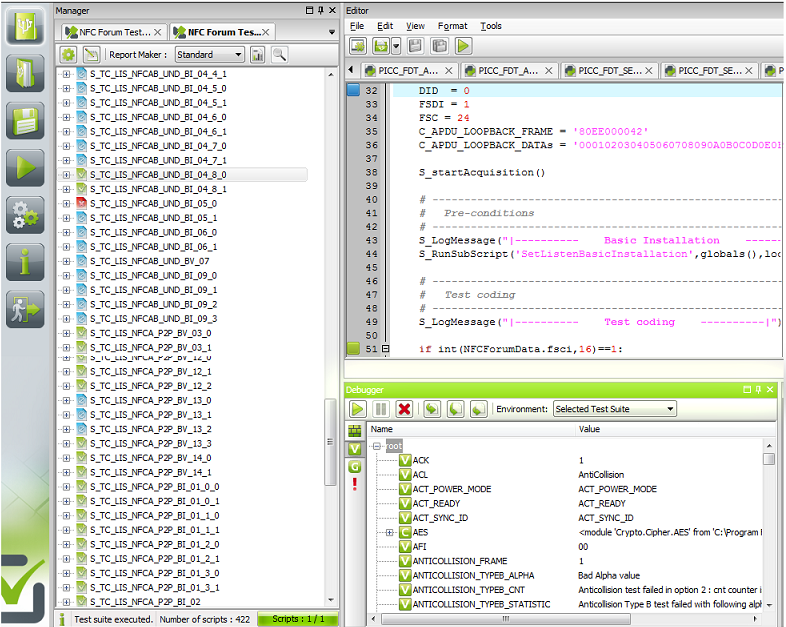Open the Tools menu in Editor
786x627 pixels.
click(490, 26)
